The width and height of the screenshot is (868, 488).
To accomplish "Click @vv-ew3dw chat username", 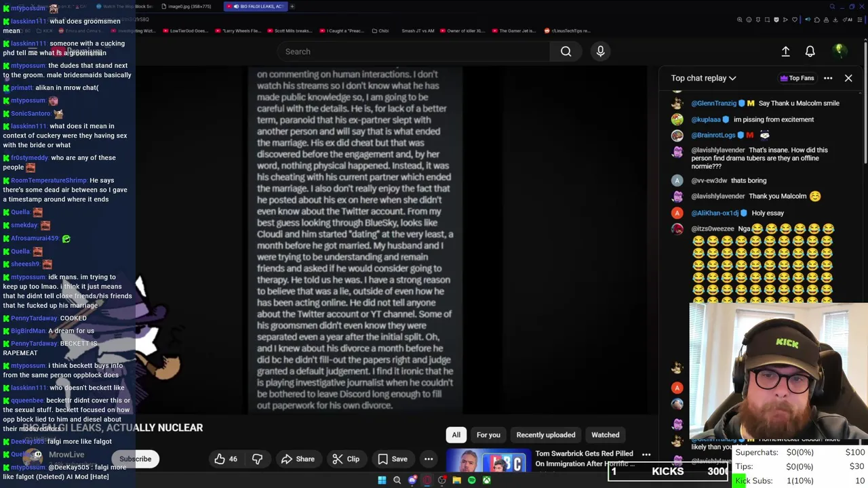I will coord(709,180).
